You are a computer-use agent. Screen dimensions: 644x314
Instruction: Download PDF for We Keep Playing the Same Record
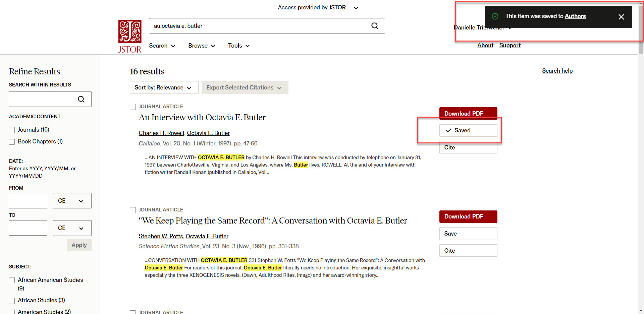coord(468,216)
